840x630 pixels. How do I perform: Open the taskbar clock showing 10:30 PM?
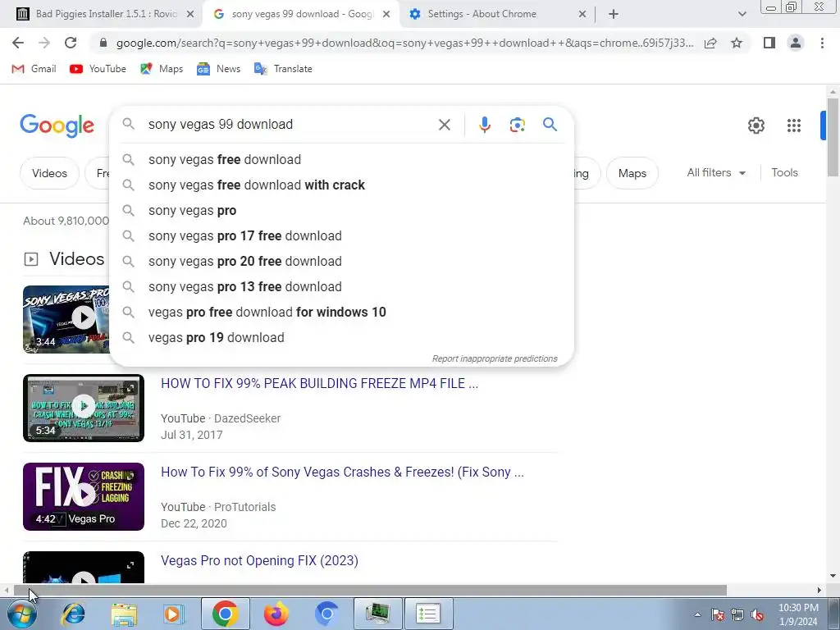coord(798,614)
